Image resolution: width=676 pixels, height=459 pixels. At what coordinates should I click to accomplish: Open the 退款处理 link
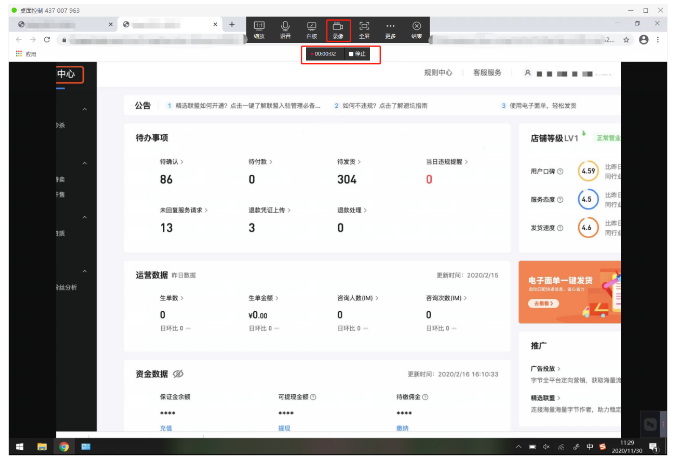point(352,210)
